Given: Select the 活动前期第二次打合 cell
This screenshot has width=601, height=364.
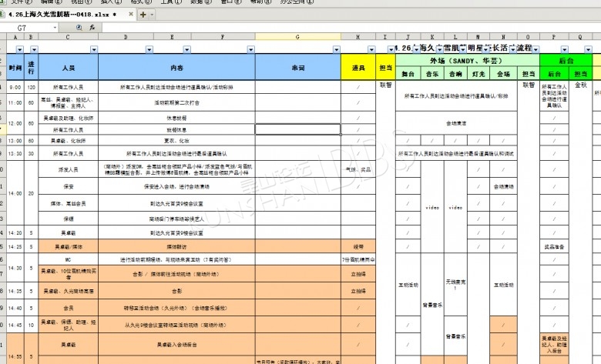Looking at the screenshot, I should pyautogui.click(x=176, y=102).
